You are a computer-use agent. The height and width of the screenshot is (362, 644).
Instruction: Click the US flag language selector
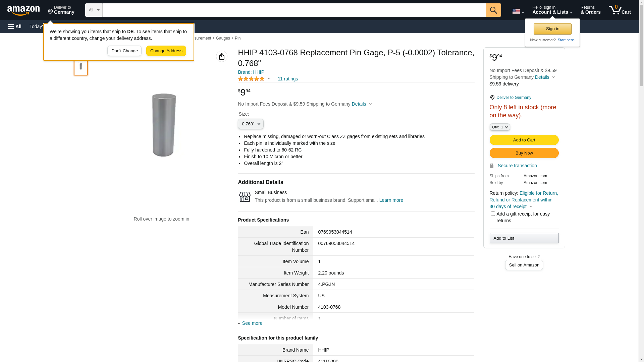tap(518, 11)
